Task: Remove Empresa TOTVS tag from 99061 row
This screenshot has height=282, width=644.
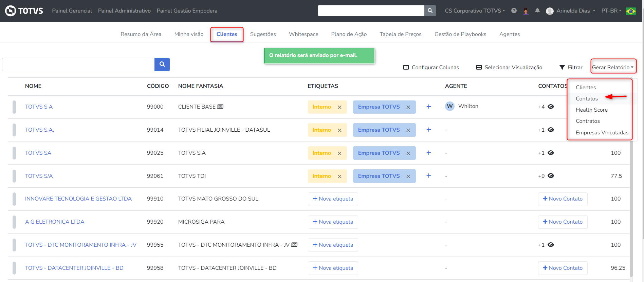Action: click(408, 176)
